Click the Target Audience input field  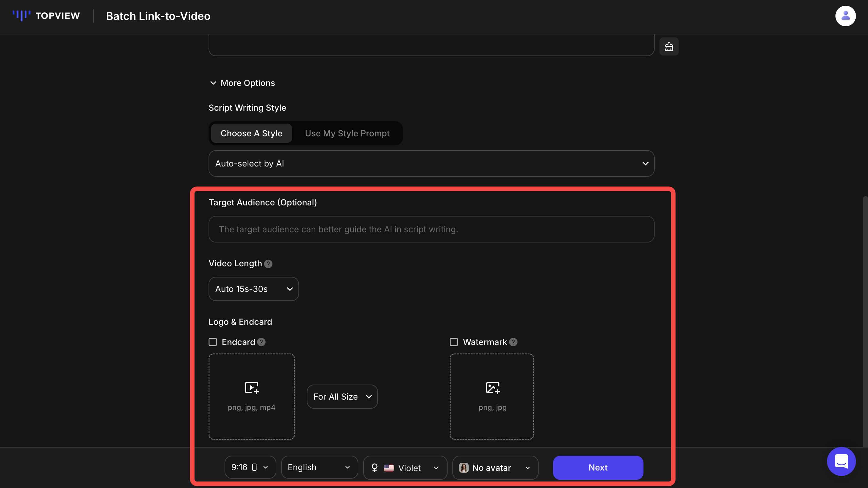[431, 229]
